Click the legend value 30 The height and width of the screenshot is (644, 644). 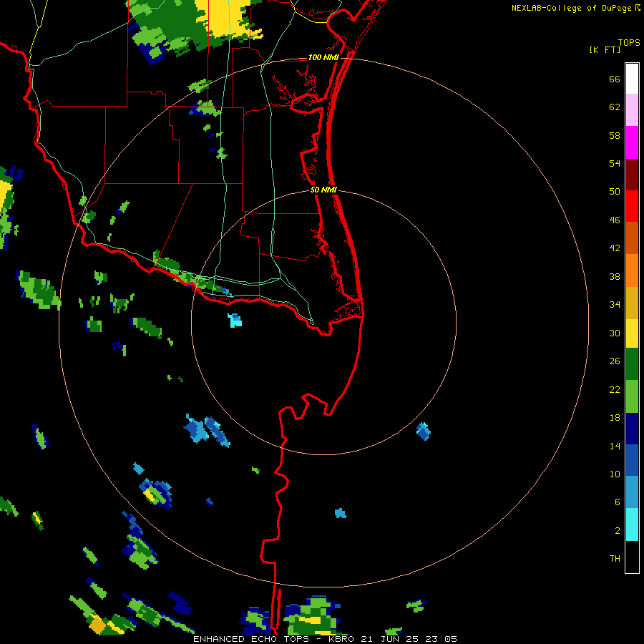(x=615, y=333)
